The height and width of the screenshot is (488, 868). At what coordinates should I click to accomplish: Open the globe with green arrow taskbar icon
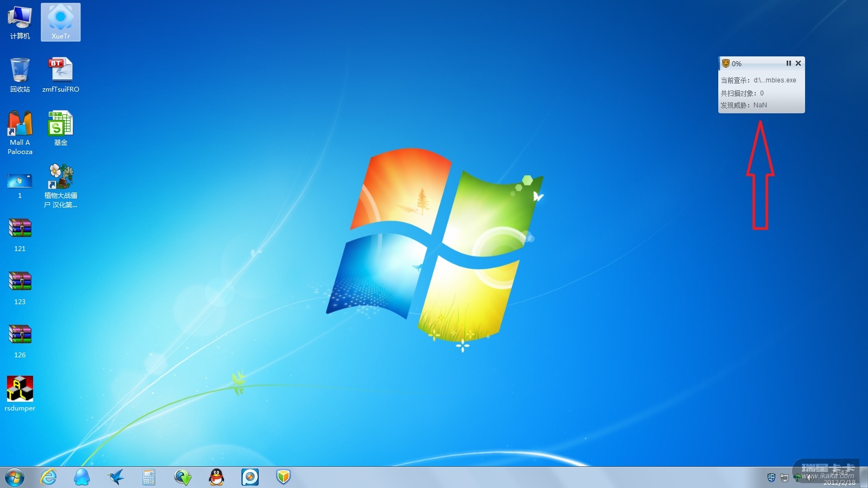(x=183, y=477)
